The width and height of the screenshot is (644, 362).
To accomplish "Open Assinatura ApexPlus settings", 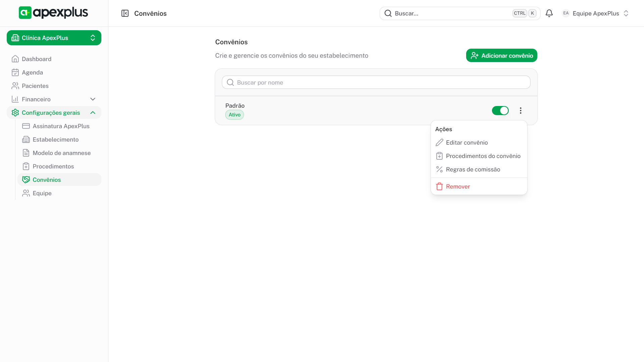I will pos(61,126).
